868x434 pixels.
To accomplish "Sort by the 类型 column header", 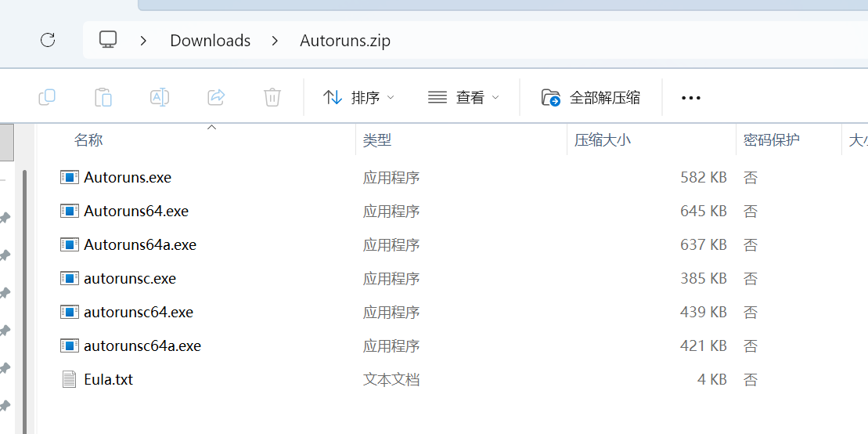I will [x=377, y=140].
